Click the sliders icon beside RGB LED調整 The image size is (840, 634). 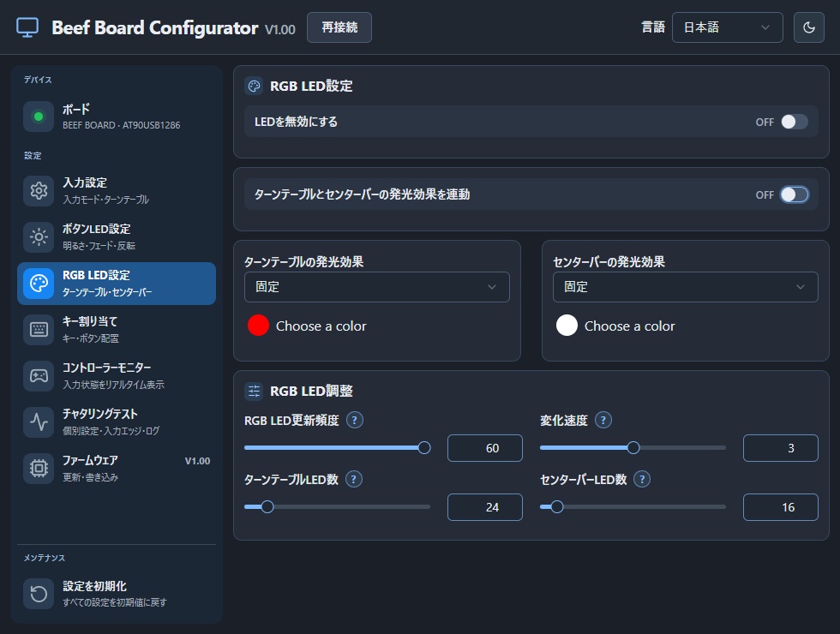254,391
